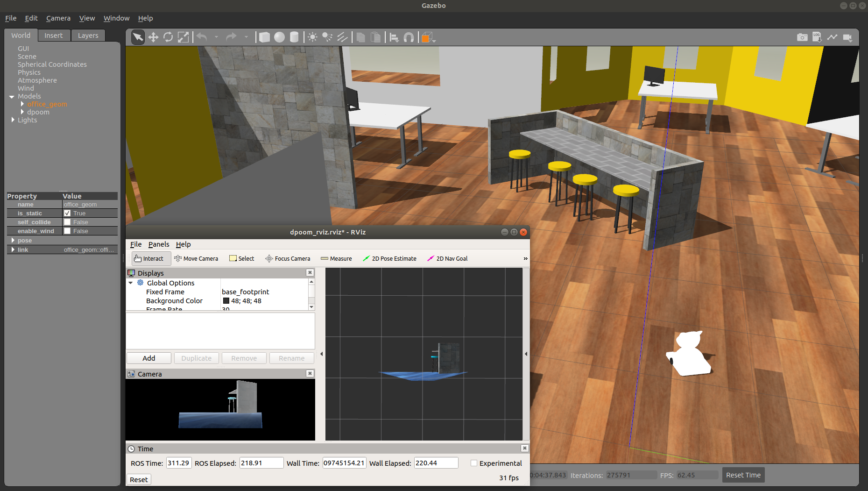Image resolution: width=868 pixels, height=491 pixels.
Task: Select Physics in the World tree
Action: coord(29,72)
